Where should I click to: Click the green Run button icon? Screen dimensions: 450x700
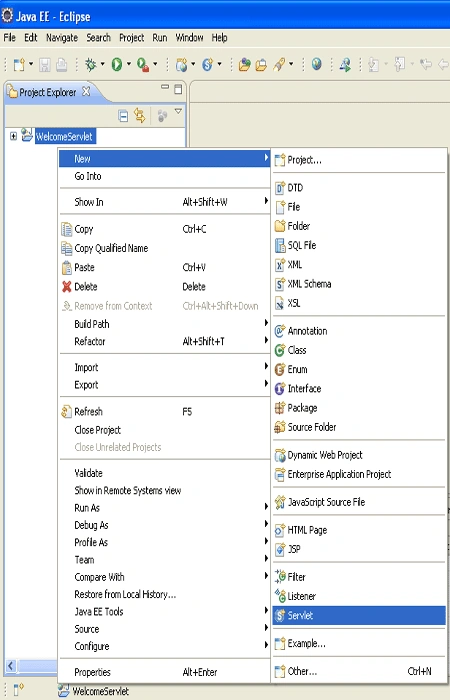click(x=117, y=65)
